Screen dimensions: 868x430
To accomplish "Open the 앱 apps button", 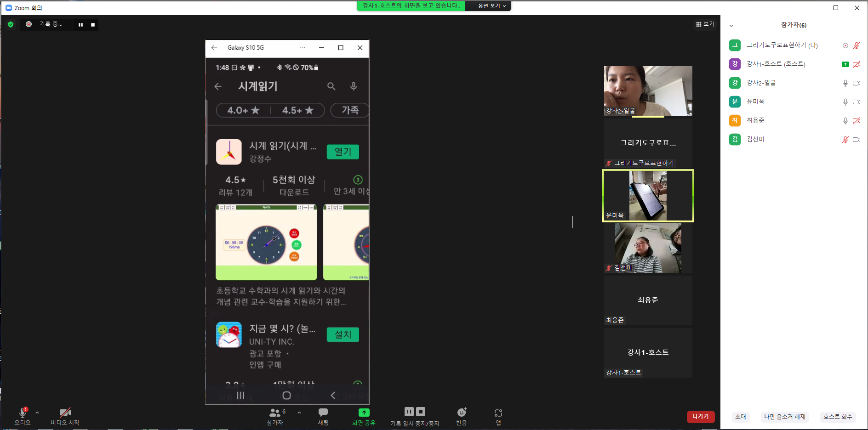I will point(498,416).
